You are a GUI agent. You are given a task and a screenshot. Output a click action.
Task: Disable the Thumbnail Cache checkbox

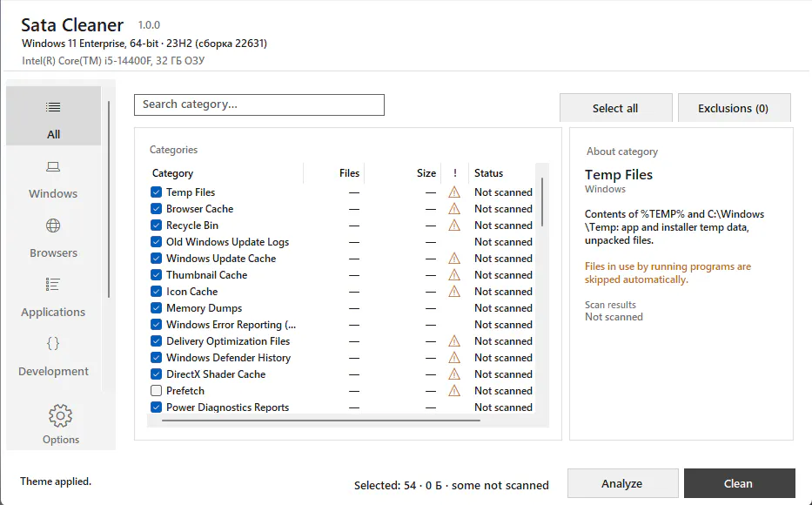pos(156,275)
